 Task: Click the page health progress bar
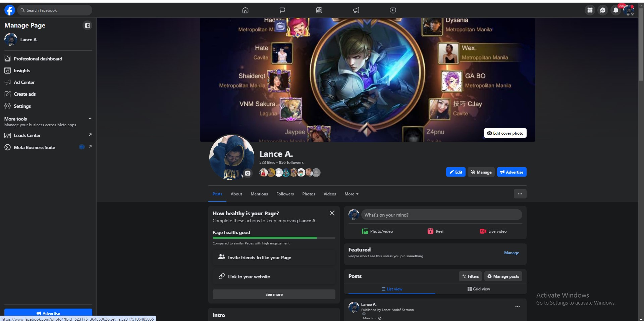[x=274, y=238]
